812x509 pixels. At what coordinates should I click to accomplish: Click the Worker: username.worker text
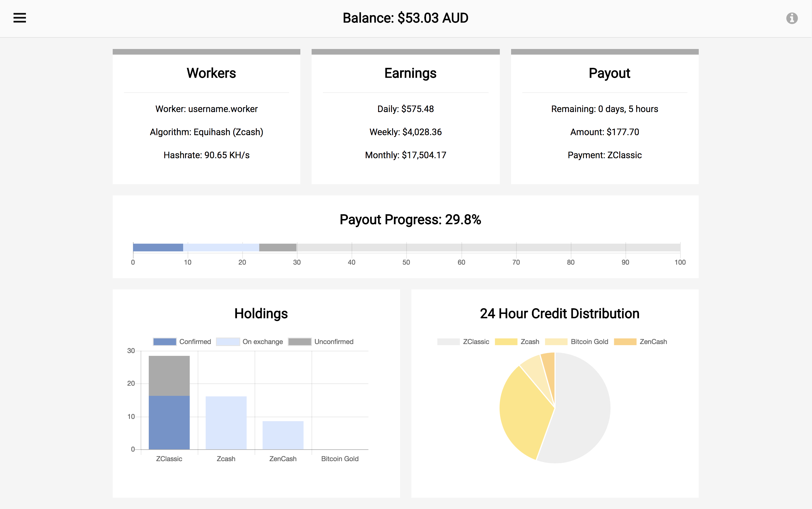tap(207, 109)
